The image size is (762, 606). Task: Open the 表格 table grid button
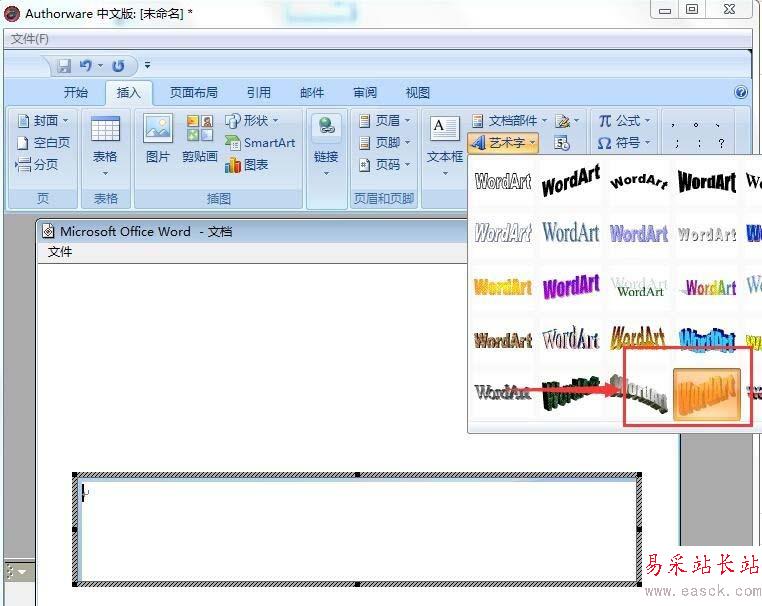click(105, 144)
